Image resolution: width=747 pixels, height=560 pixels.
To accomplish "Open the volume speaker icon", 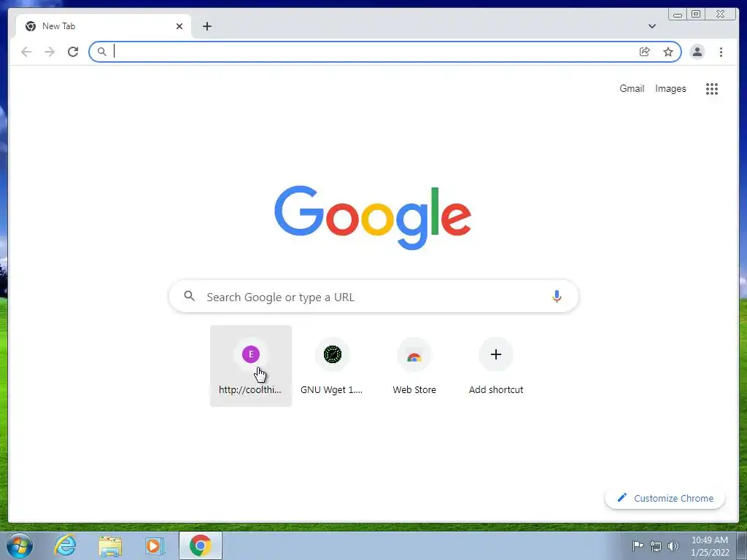I will (x=673, y=545).
